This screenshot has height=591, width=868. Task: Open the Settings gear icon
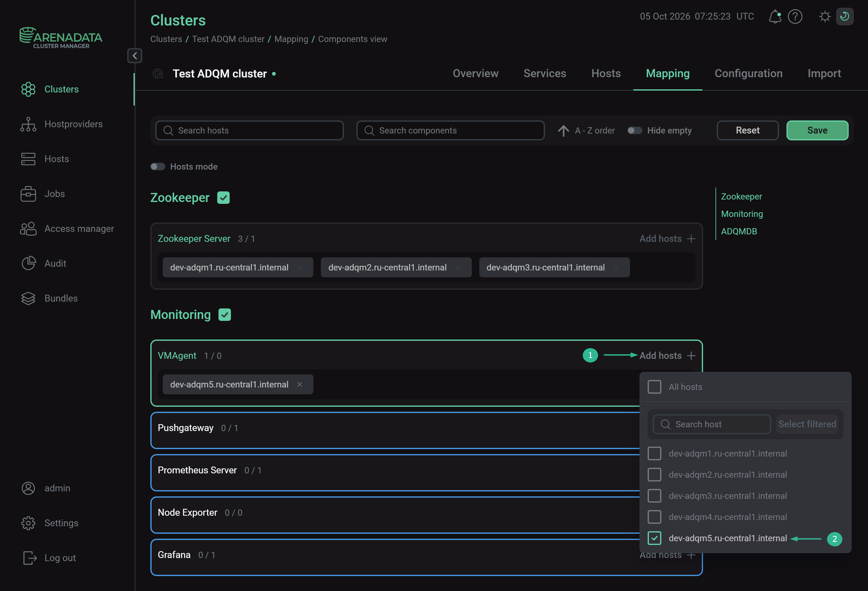click(28, 523)
